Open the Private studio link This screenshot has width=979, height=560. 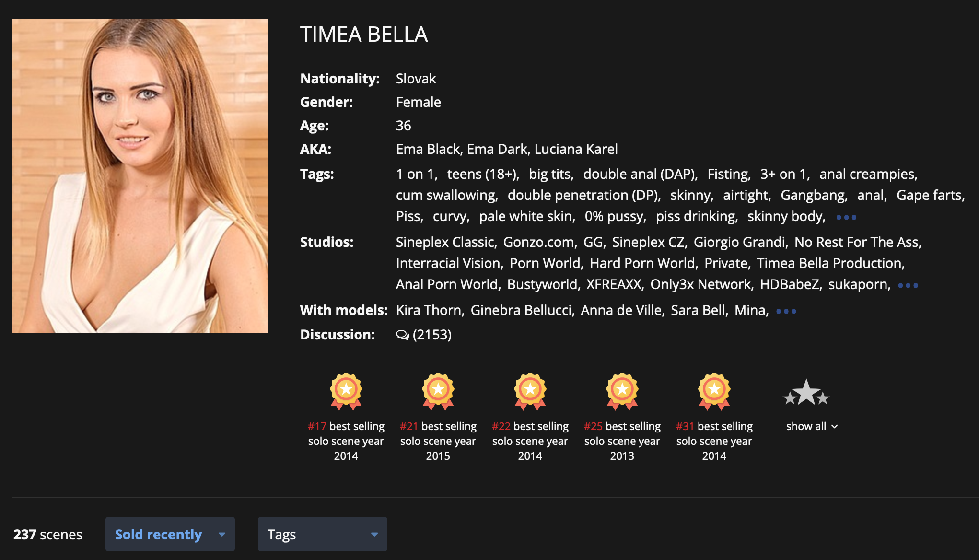pos(726,263)
